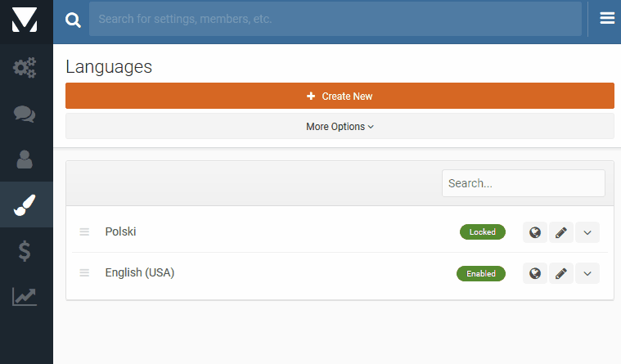This screenshot has width=621, height=364.
Task: Open the hamburger menu in header
Action: [607, 19]
